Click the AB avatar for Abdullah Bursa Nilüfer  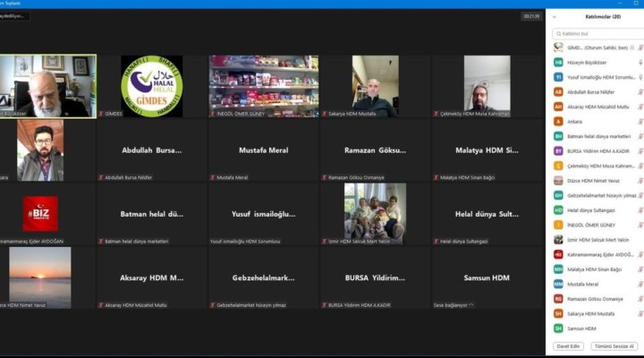[558, 92]
